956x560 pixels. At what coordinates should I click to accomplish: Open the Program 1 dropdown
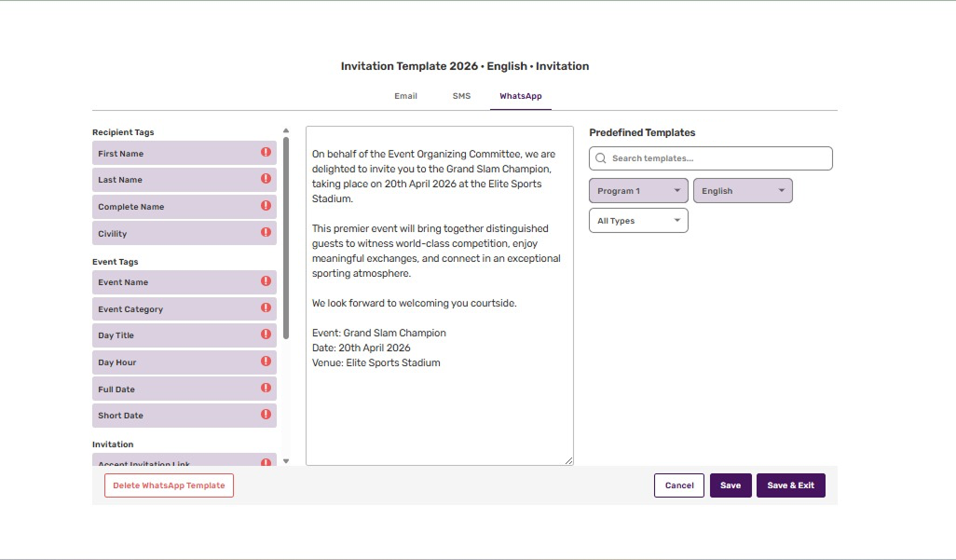pos(638,191)
